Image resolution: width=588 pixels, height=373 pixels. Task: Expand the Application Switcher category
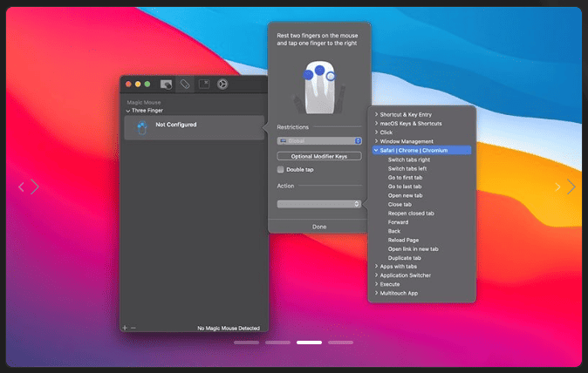coord(376,275)
